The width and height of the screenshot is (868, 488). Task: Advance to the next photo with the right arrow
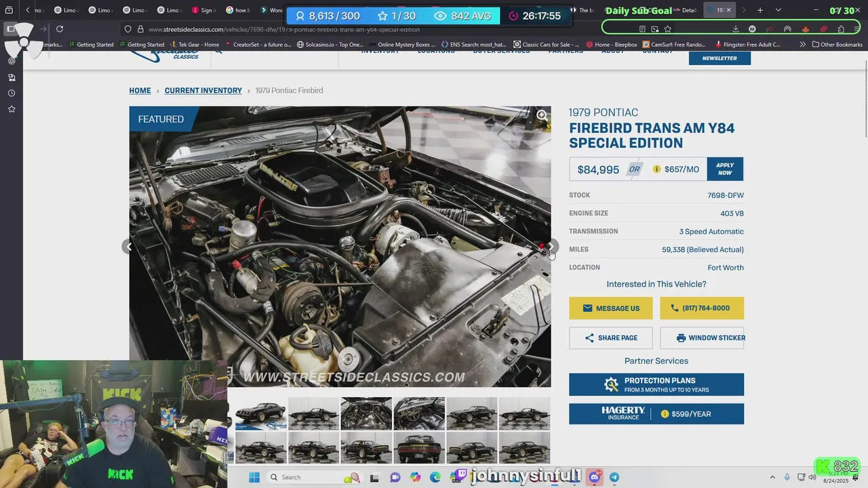tap(553, 246)
